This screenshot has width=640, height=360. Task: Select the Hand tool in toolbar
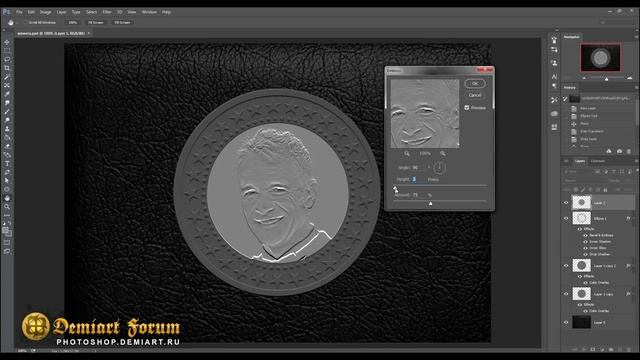(x=7, y=198)
